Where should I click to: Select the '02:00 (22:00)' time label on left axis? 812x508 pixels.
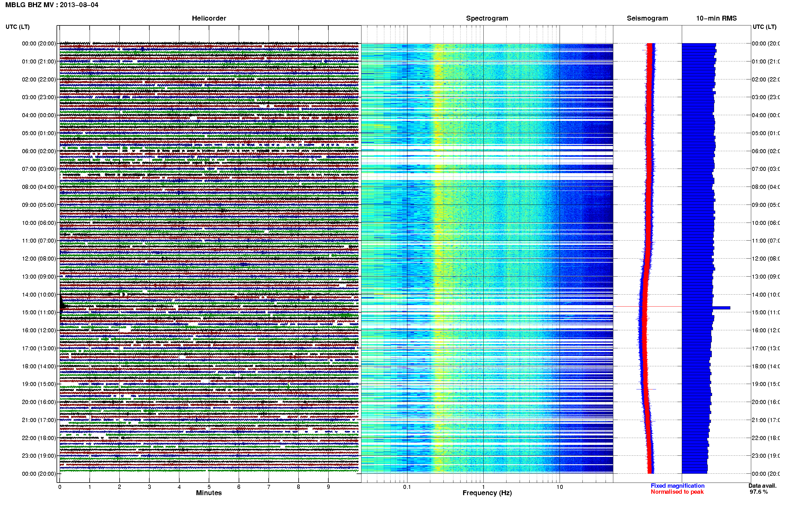39,79
